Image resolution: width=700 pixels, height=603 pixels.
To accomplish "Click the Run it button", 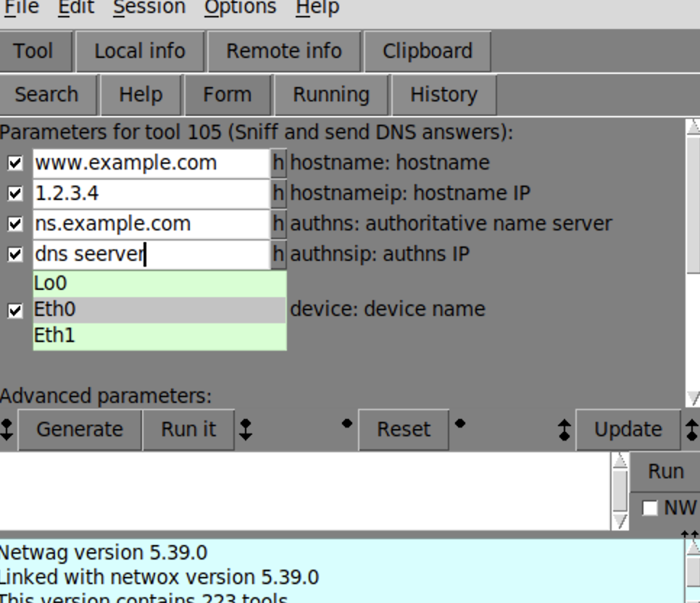I will (x=188, y=430).
